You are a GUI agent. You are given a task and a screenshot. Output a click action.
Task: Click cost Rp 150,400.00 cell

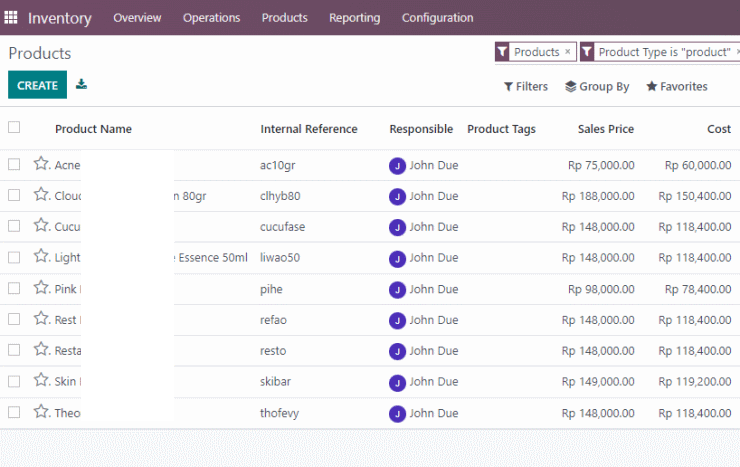pos(695,196)
